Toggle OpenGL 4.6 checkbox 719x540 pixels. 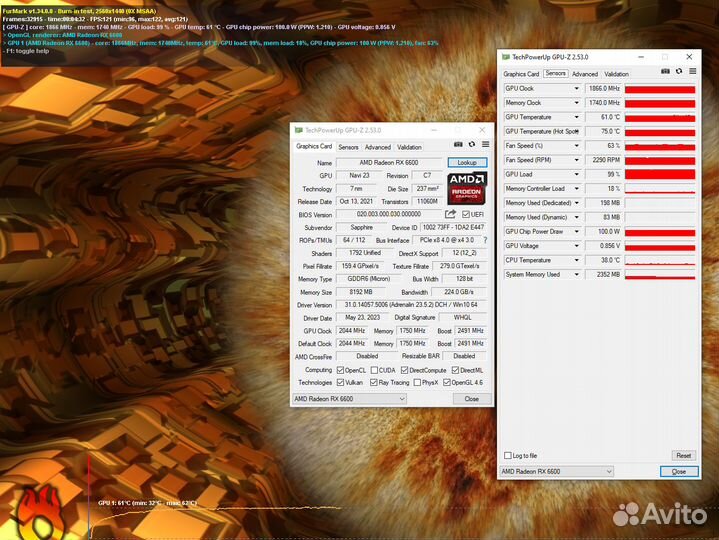pos(447,382)
